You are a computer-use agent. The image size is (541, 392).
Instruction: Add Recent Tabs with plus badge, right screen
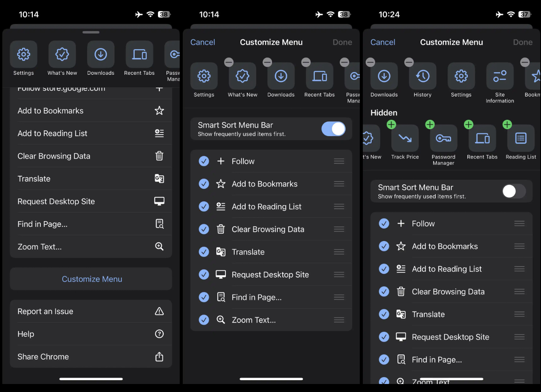[x=469, y=124]
